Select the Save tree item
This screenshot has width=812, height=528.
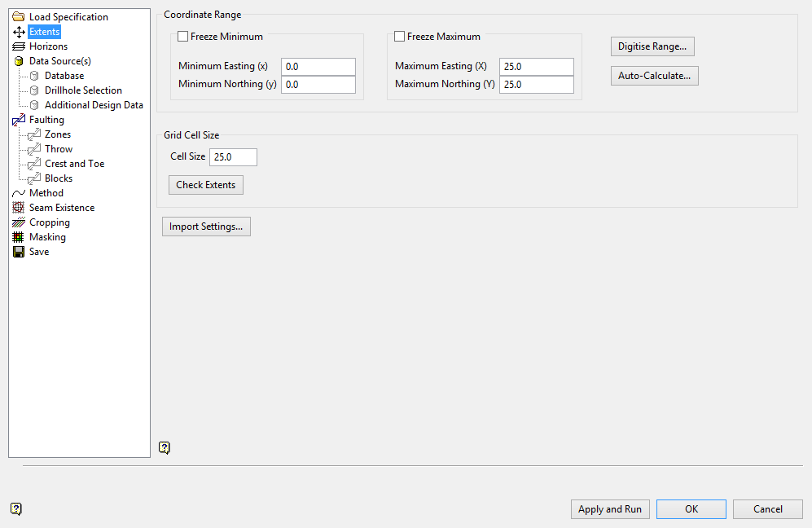pos(39,252)
